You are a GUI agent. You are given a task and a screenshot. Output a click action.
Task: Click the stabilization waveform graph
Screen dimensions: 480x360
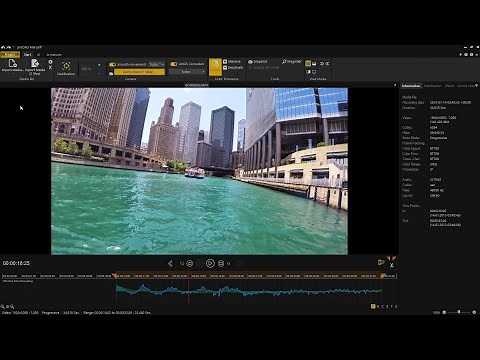249,291
